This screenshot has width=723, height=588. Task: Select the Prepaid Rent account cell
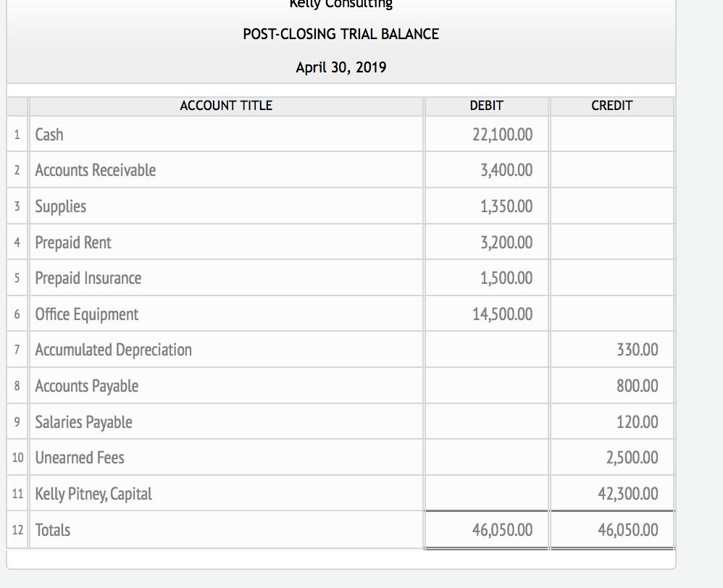226,243
